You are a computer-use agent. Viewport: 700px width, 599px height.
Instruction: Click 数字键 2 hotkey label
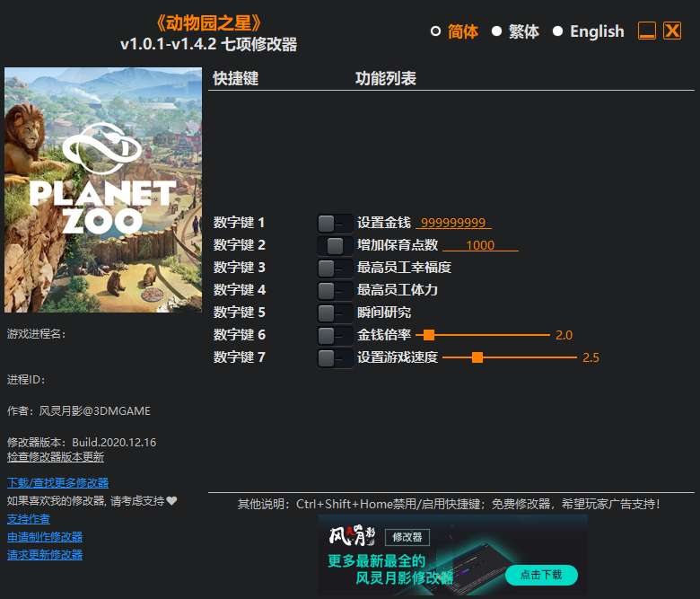pos(240,245)
